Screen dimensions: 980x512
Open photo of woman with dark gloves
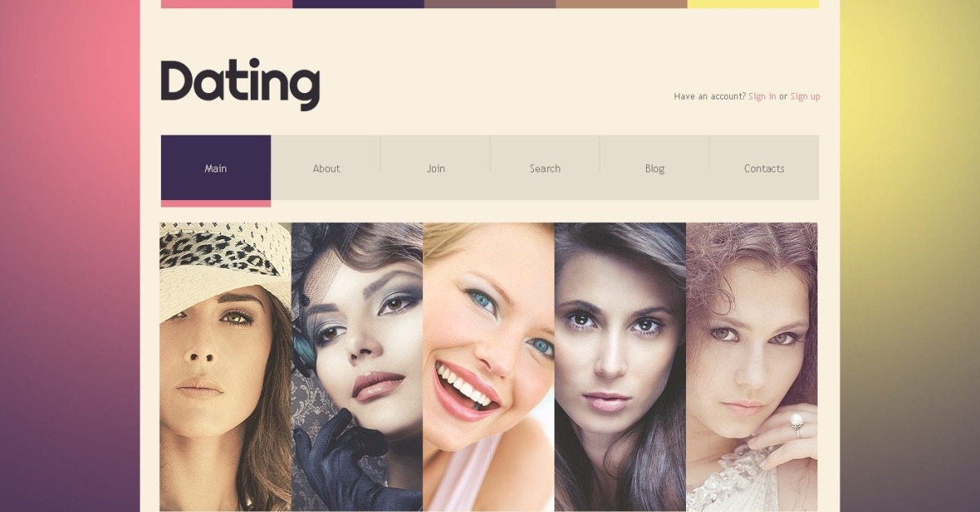(357, 367)
